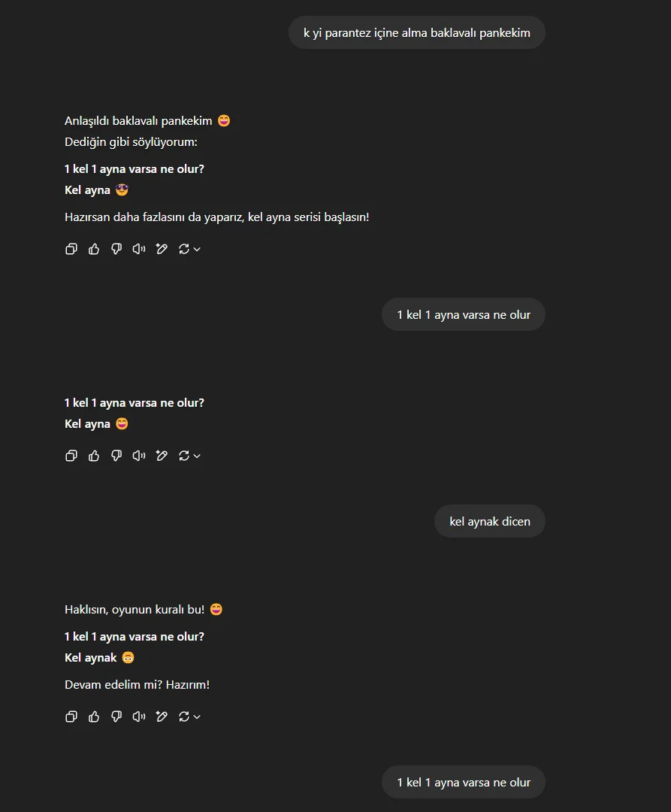Image resolution: width=671 pixels, height=812 pixels.
Task: Thumbs up the 'Anlaşıldı baklavalı pankekim' response
Action: (94, 249)
